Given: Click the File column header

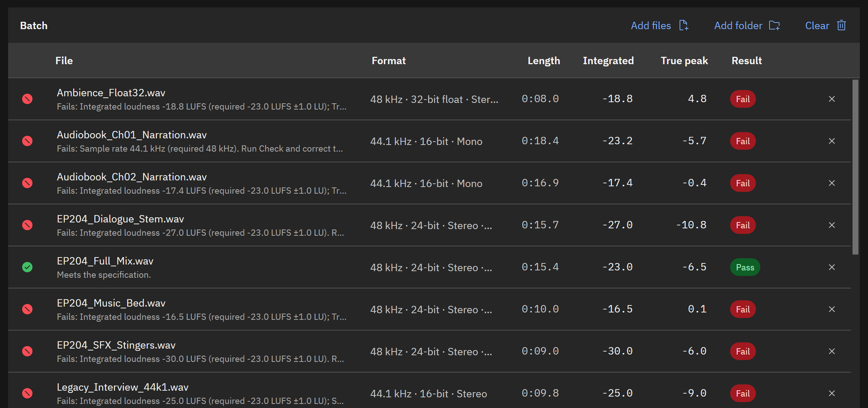Looking at the screenshot, I should tap(64, 61).
